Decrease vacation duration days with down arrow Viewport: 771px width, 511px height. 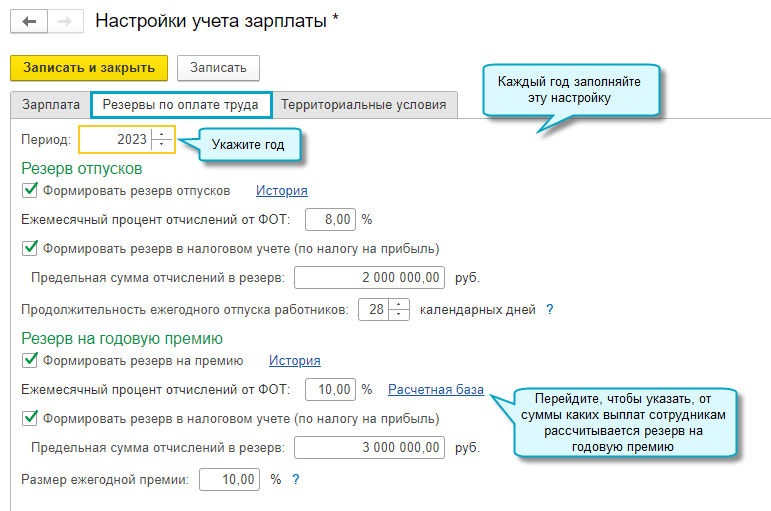(399, 315)
